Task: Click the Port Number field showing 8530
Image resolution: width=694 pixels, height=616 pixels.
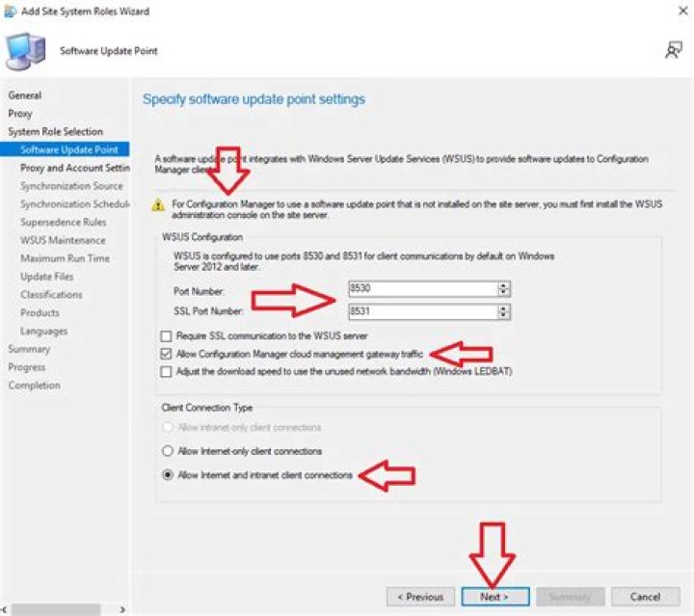Action: pos(423,289)
